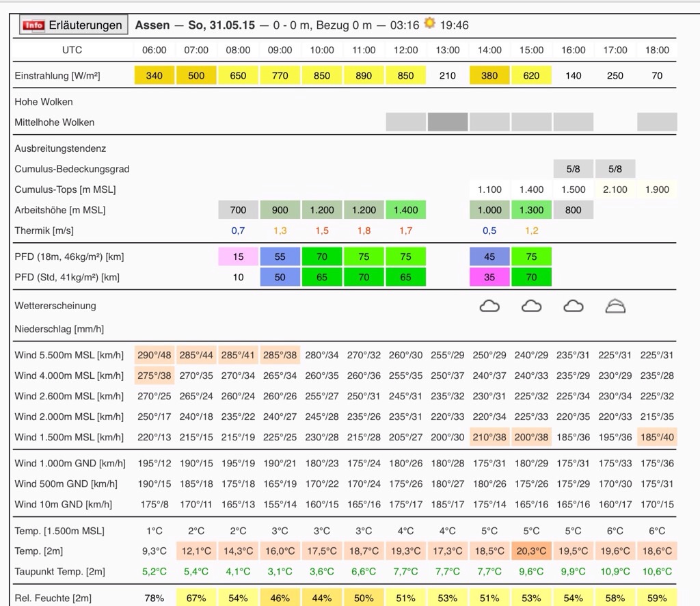The height and width of the screenshot is (606, 700).
Task: Click the Mittelhohe Wolken cell at 18:00
Action: pyautogui.click(x=657, y=122)
